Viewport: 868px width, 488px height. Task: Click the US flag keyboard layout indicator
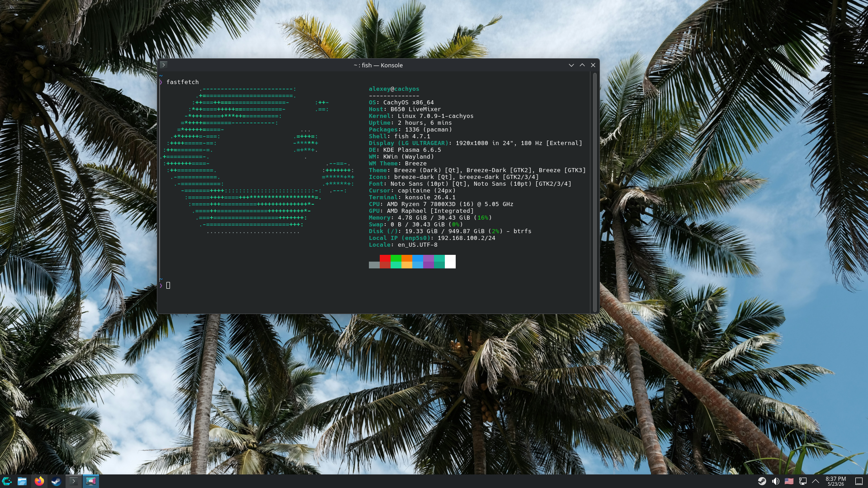coord(789,481)
